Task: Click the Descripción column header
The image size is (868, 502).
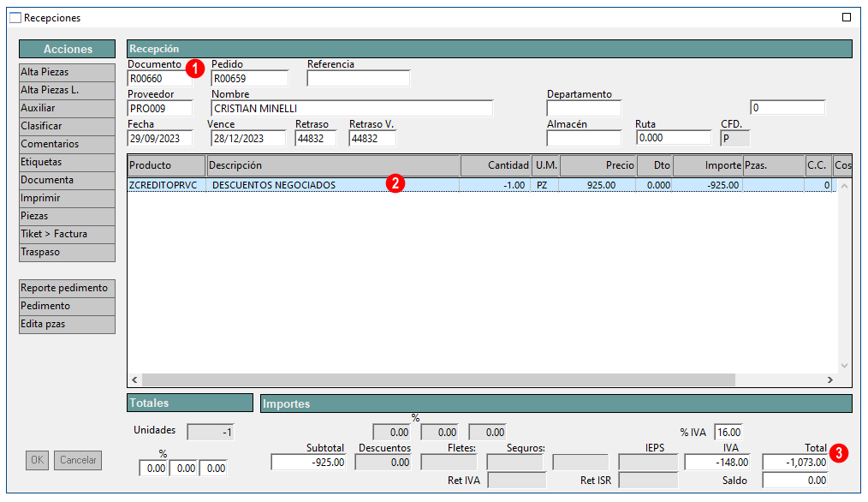Action: point(333,165)
